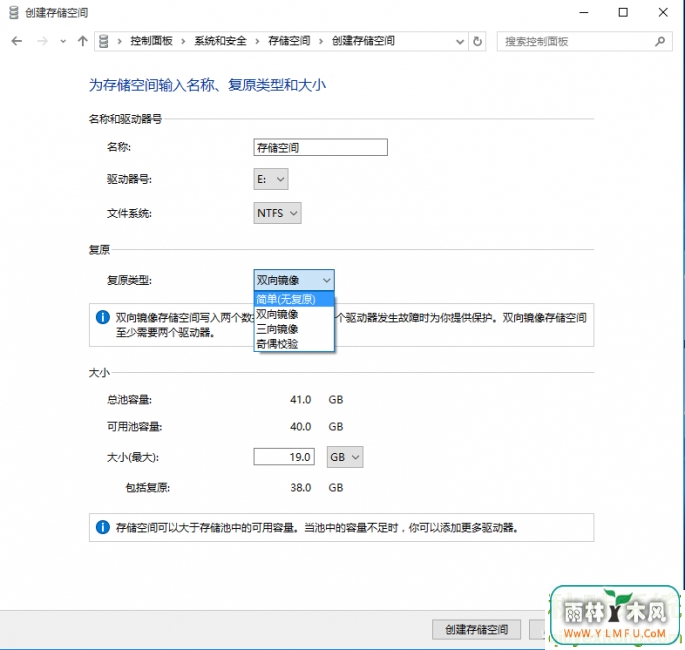685x650 pixels.
Task: Maximize the window
Action: (x=623, y=13)
